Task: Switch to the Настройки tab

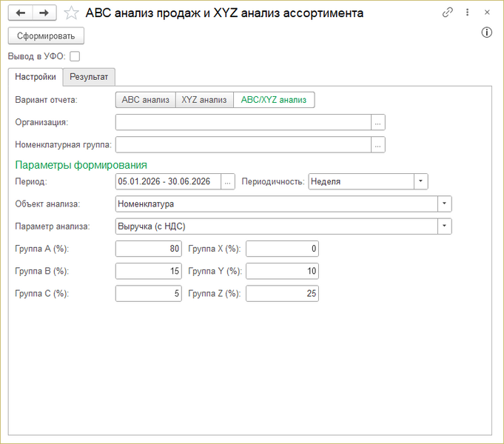Action: (x=36, y=77)
